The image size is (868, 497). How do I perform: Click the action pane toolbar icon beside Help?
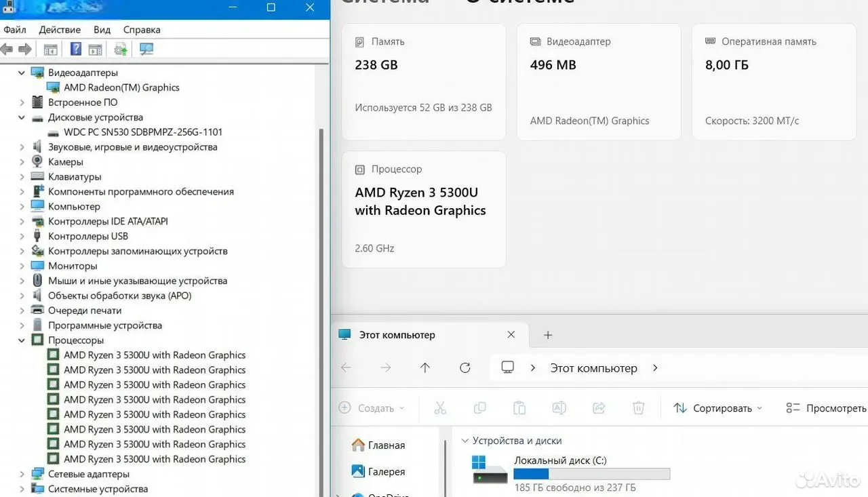coord(95,49)
